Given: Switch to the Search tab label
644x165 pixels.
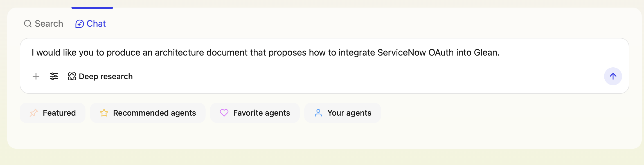Looking at the screenshot, I should (x=49, y=24).
